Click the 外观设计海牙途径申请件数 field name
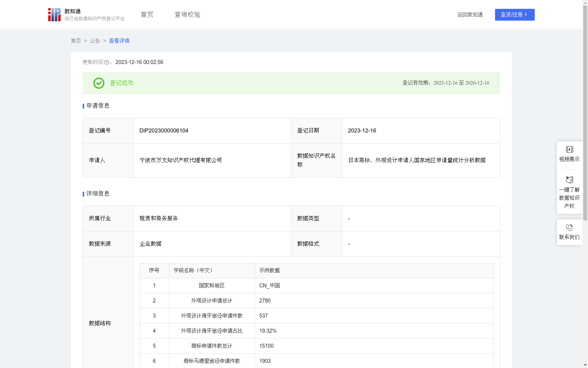The width and height of the screenshot is (588, 368). coord(212,316)
